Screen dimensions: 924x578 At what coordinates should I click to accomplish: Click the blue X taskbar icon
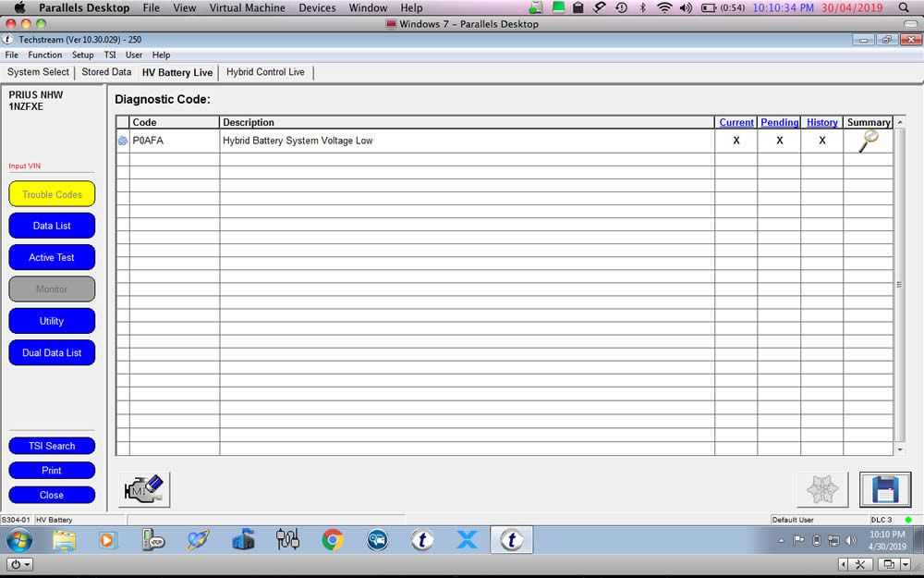tap(467, 540)
